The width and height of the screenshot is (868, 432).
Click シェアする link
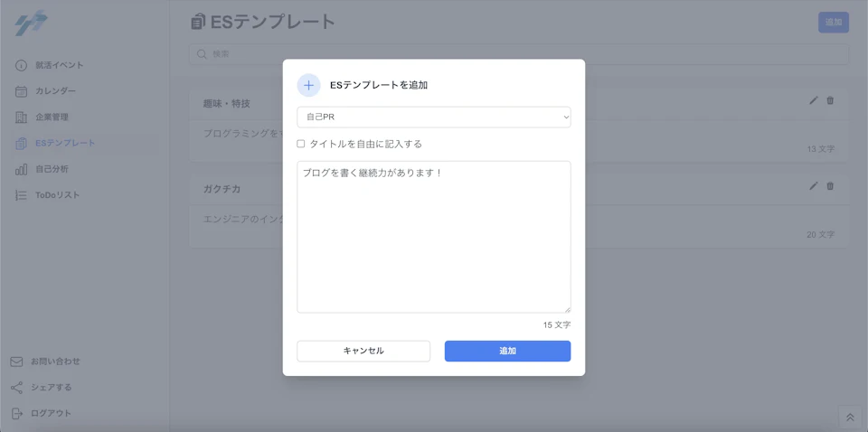pos(52,387)
